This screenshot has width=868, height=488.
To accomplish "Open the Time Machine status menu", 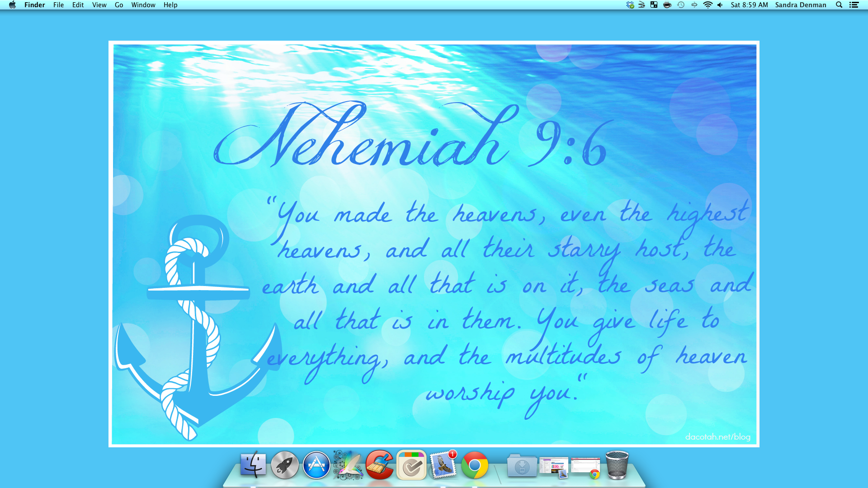I will pos(681,5).
